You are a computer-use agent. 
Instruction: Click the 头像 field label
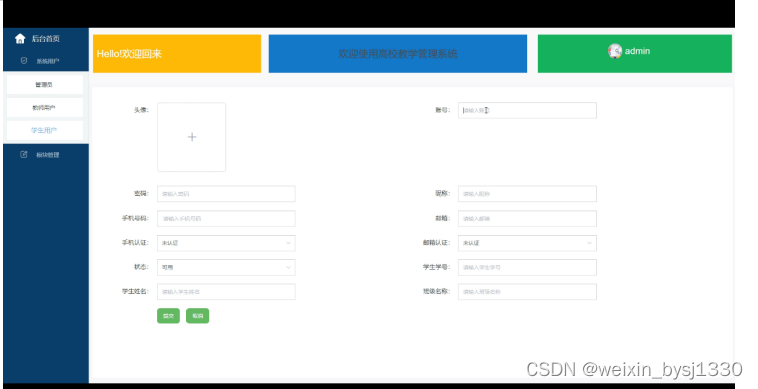point(141,110)
